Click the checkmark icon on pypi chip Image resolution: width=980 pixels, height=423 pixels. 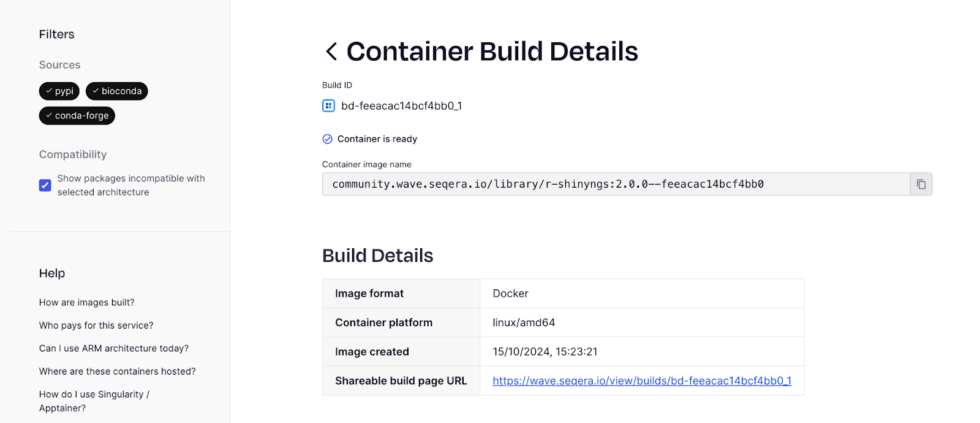point(49,91)
